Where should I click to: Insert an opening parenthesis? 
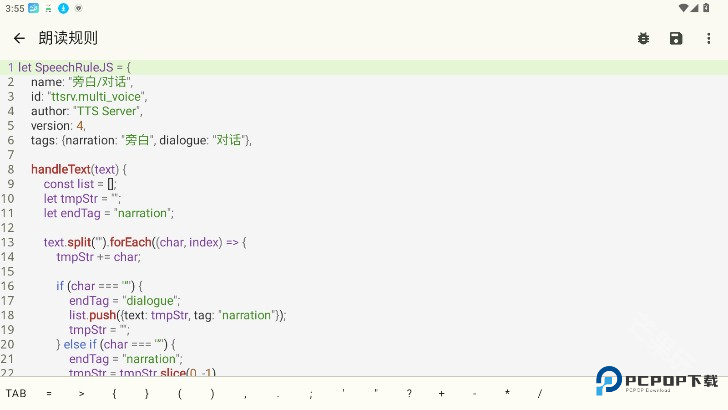coord(180,393)
